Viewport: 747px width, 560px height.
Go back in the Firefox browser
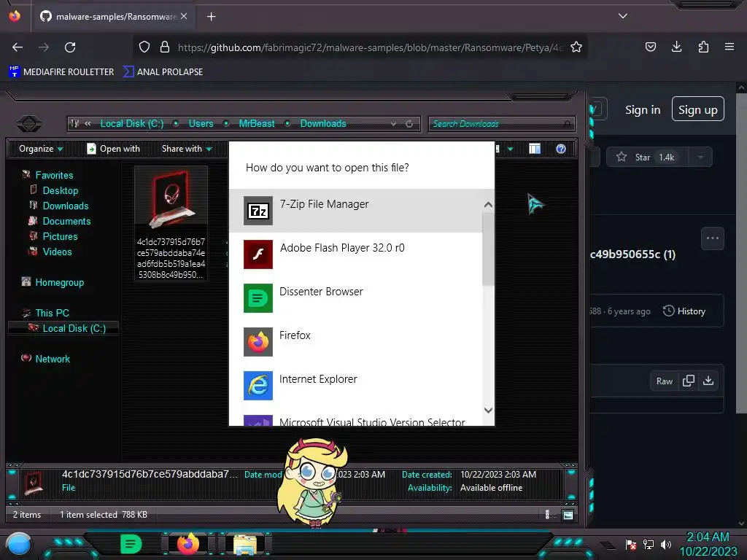point(18,47)
